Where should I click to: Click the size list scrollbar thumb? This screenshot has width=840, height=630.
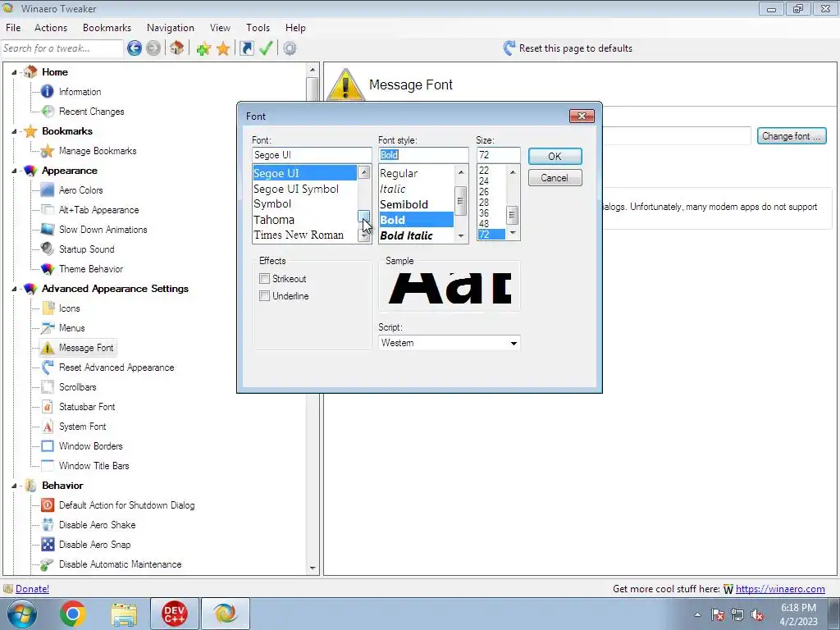(x=512, y=215)
